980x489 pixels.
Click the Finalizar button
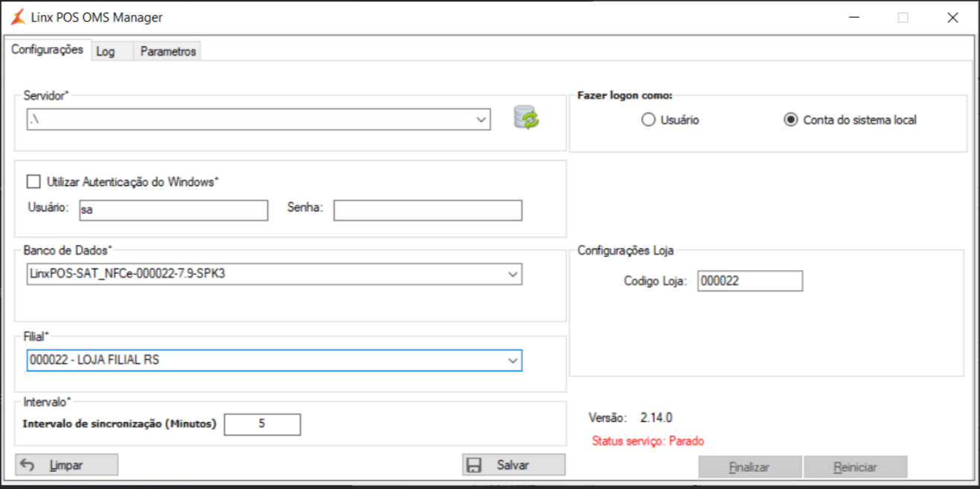[x=750, y=467]
